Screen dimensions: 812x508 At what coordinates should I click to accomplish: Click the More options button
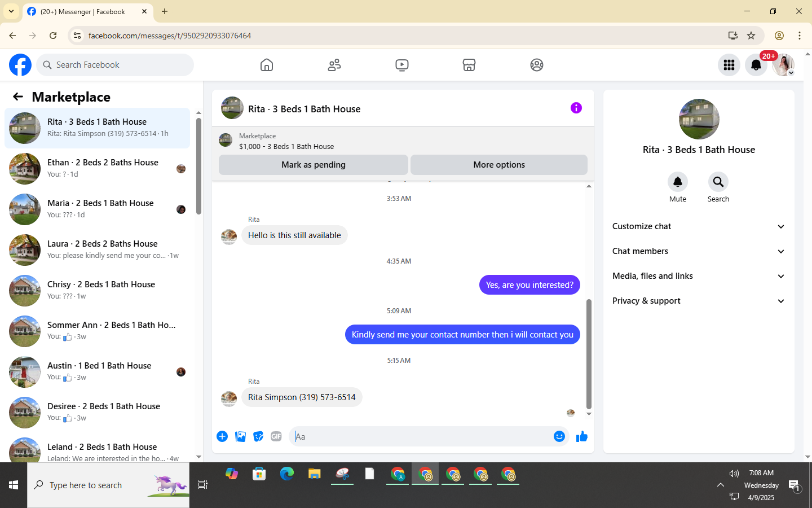click(499, 165)
